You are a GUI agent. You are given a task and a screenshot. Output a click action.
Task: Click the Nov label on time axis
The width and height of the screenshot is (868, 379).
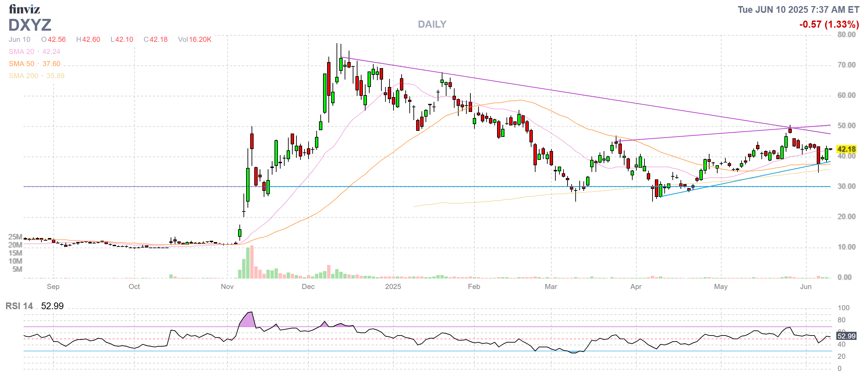click(x=227, y=287)
